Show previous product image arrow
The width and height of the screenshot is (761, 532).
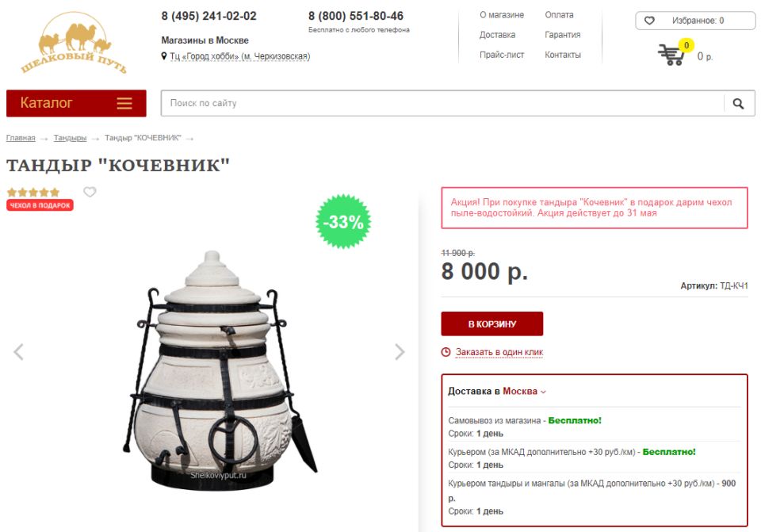[18, 352]
